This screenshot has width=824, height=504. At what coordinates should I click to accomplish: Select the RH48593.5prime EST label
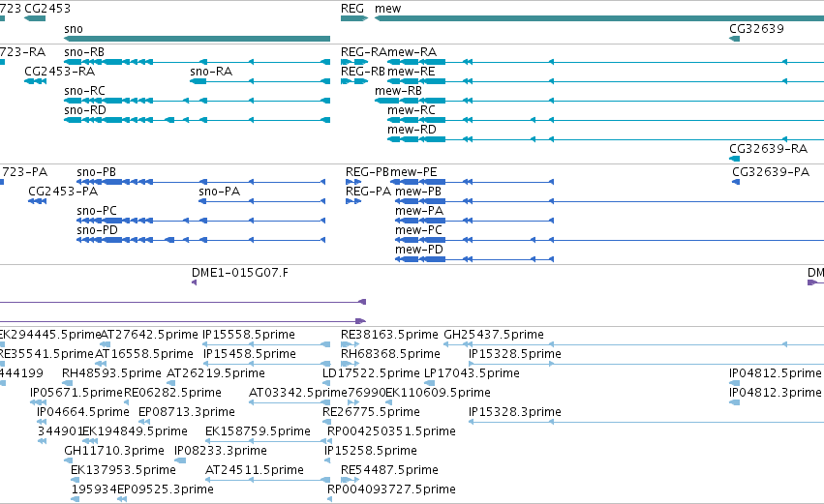111,373
